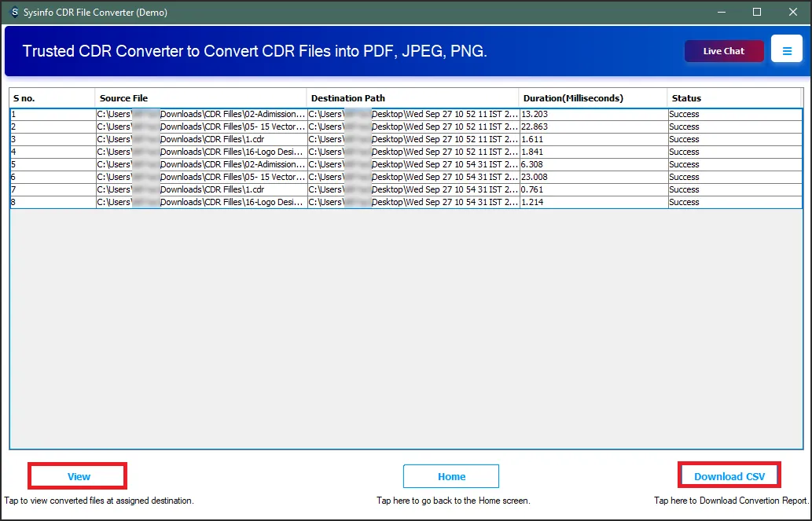Select row 1 with 02-Adimission source file
The image size is (812, 521).
click(x=200, y=114)
